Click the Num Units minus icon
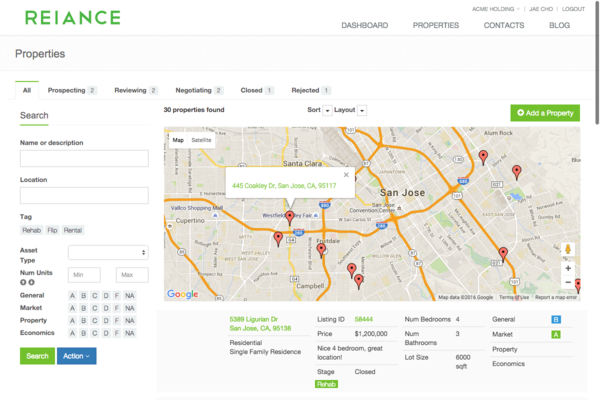 (x=31, y=282)
